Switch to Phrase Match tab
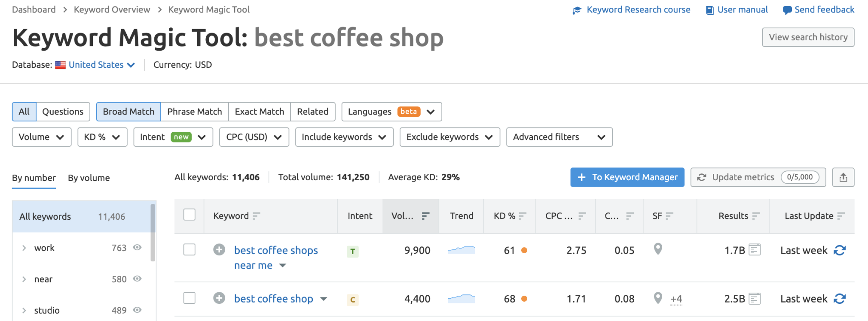 coord(195,112)
